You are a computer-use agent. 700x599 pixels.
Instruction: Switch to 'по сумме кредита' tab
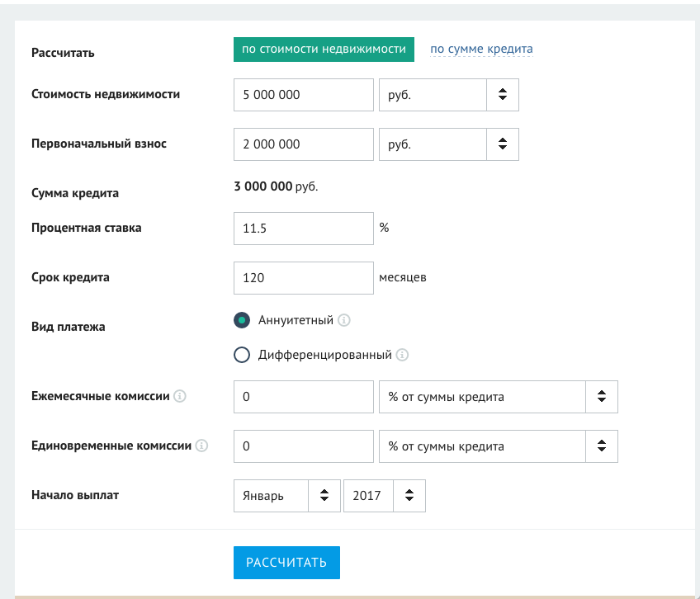pos(481,49)
